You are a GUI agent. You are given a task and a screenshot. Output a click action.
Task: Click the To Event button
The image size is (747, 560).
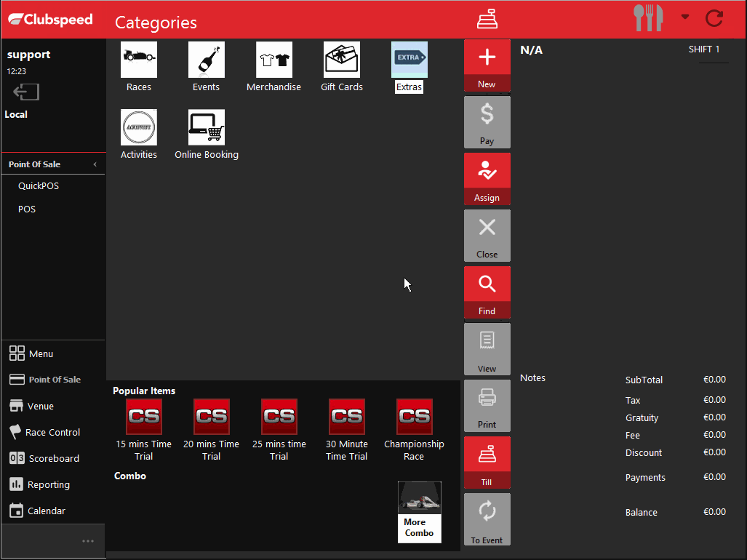click(x=487, y=519)
